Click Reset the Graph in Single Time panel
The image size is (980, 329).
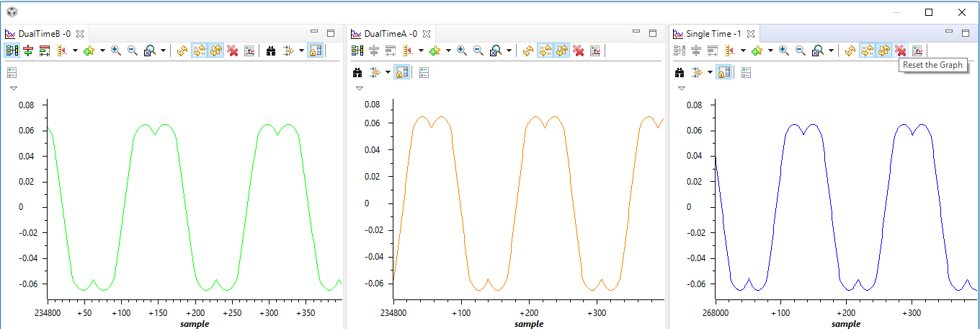coord(900,51)
